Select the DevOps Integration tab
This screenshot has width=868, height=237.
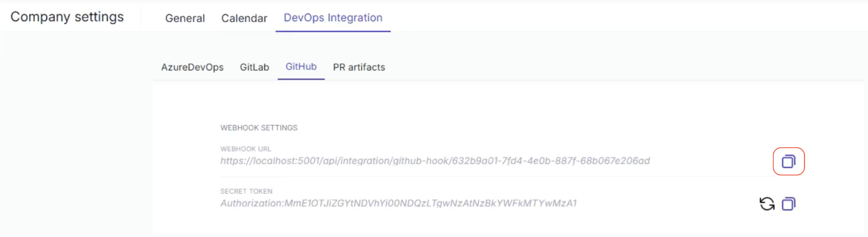333,18
